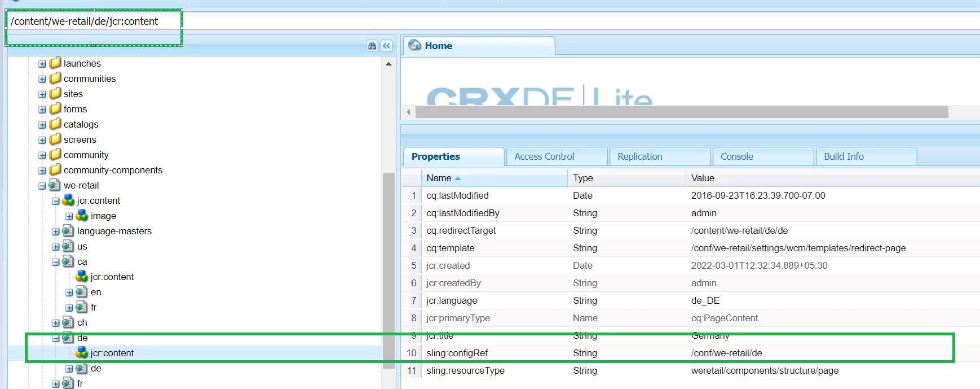Click tree scrollbar up arrow

(389, 64)
